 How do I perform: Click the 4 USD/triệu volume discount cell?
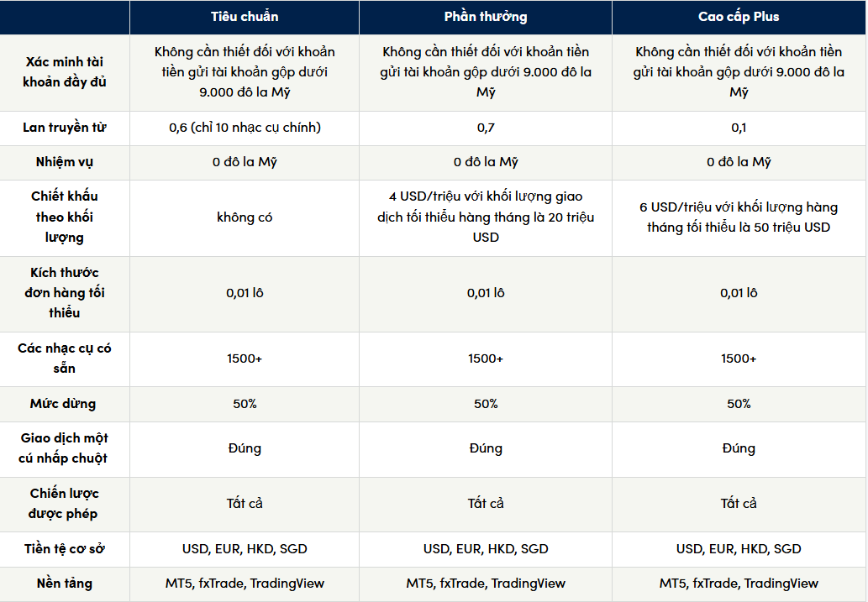486,217
